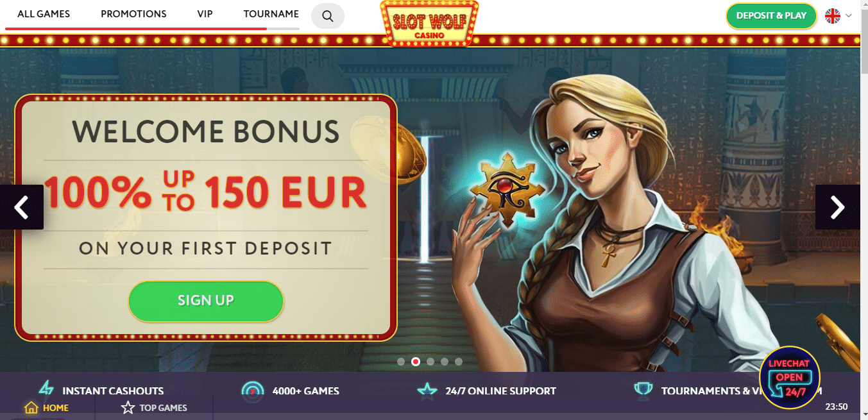Select the third carousel dot
This screenshot has height=420, width=868.
[430, 362]
